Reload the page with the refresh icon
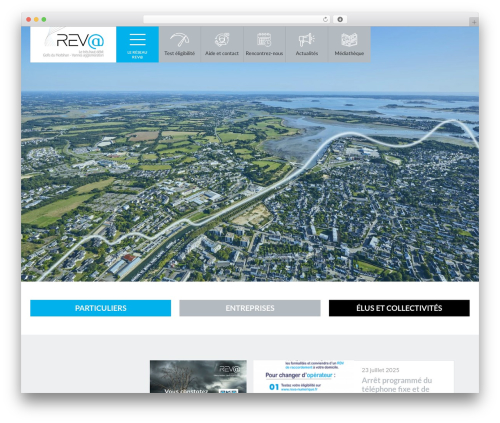Image resolution: width=500 pixels, height=423 pixels. click(325, 20)
